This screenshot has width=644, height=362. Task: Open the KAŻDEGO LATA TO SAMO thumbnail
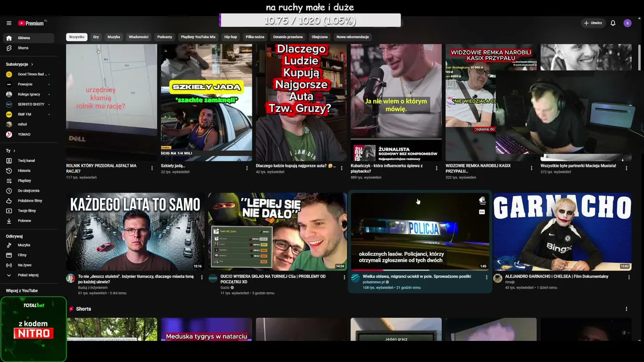(x=135, y=232)
